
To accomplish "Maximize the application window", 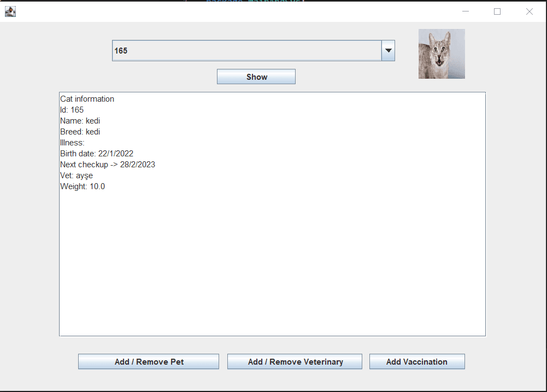I will click(x=497, y=11).
